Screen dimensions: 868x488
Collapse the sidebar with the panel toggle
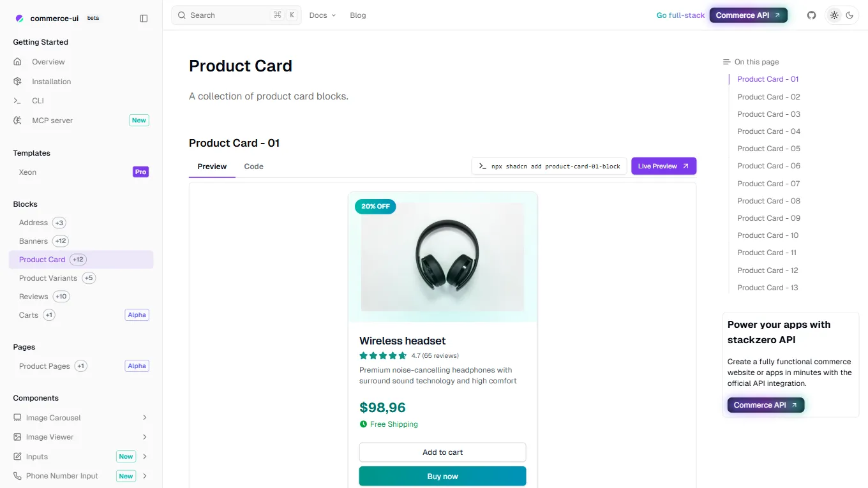point(144,18)
